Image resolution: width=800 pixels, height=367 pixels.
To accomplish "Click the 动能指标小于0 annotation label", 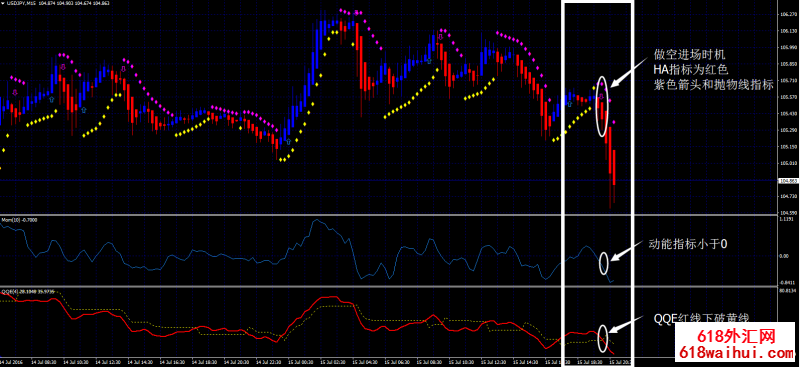I will pos(687,244).
